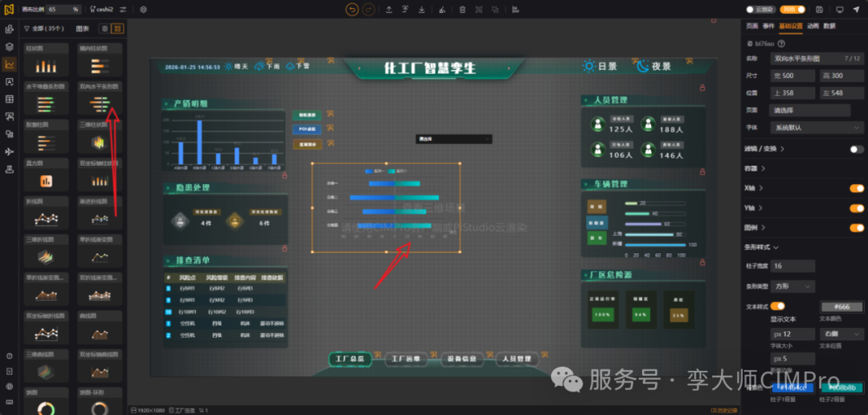Click the text component icon in left sidebar
868x415 pixels.
10,81
